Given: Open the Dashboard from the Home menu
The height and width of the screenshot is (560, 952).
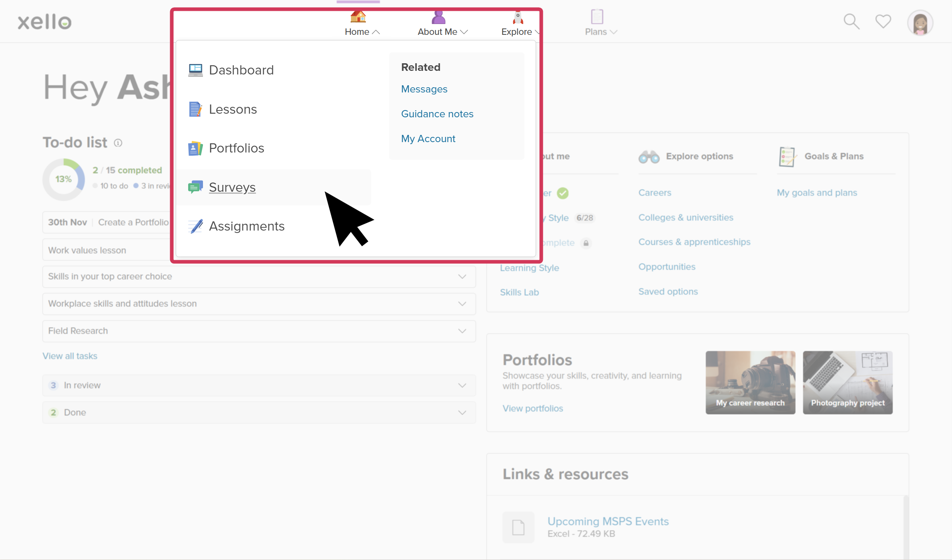Looking at the screenshot, I should point(241,70).
